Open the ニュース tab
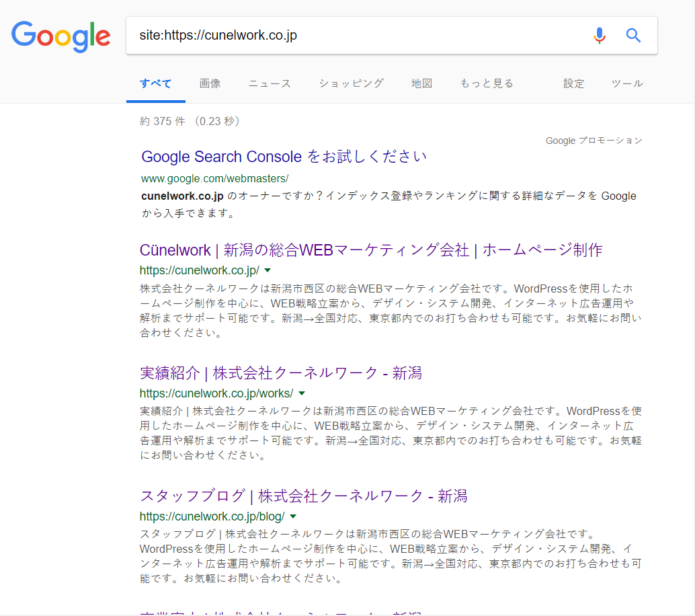695x616 pixels. tap(270, 83)
